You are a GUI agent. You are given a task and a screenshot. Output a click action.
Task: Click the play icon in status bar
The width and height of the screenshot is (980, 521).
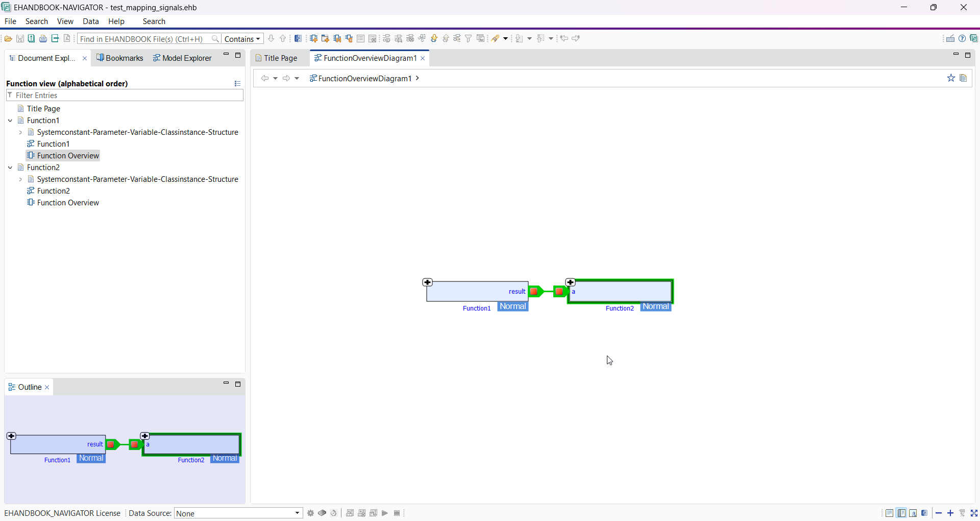pyautogui.click(x=385, y=513)
